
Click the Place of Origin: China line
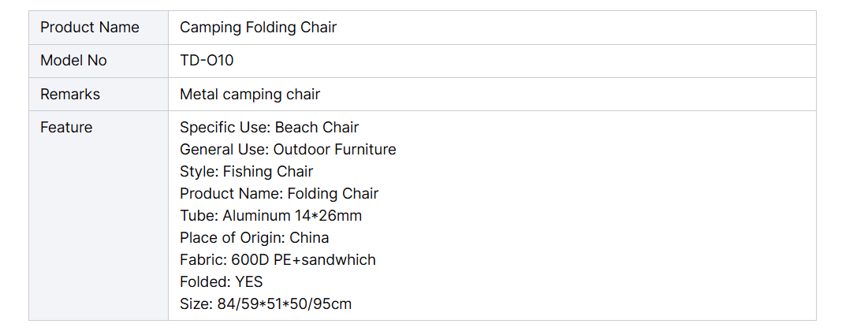coord(254,238)
